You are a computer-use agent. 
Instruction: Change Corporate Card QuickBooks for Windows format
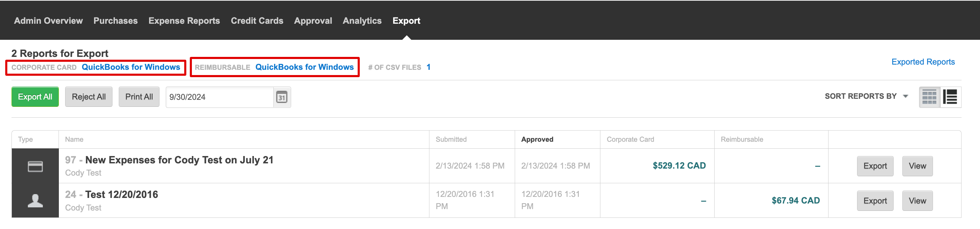click(x=131, y=67)
